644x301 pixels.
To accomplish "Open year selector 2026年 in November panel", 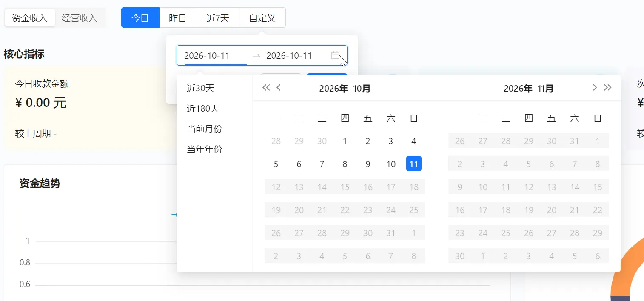I will tap(518, 89).
